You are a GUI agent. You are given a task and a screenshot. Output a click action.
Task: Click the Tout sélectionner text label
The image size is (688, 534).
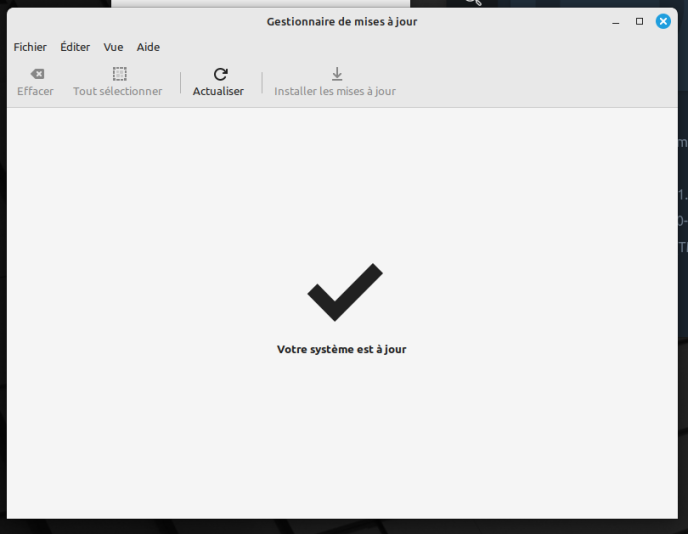(117, 91)
